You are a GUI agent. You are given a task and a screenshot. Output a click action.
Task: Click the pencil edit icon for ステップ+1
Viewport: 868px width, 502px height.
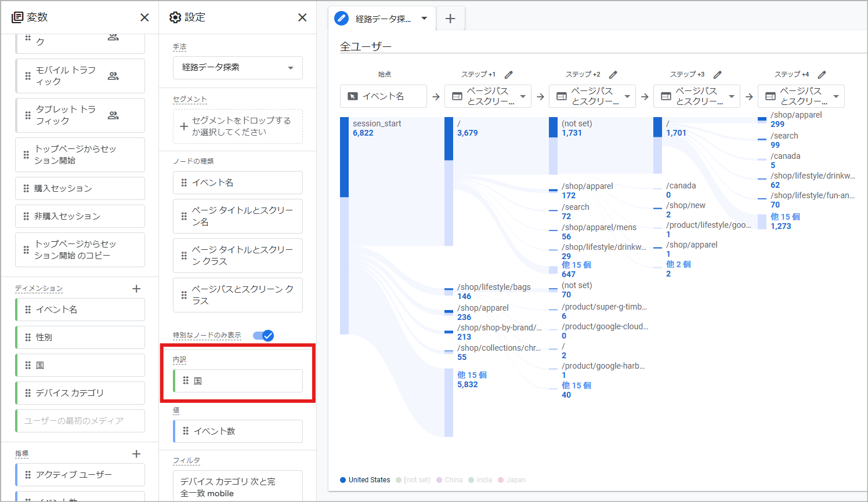tap(509, 75)
